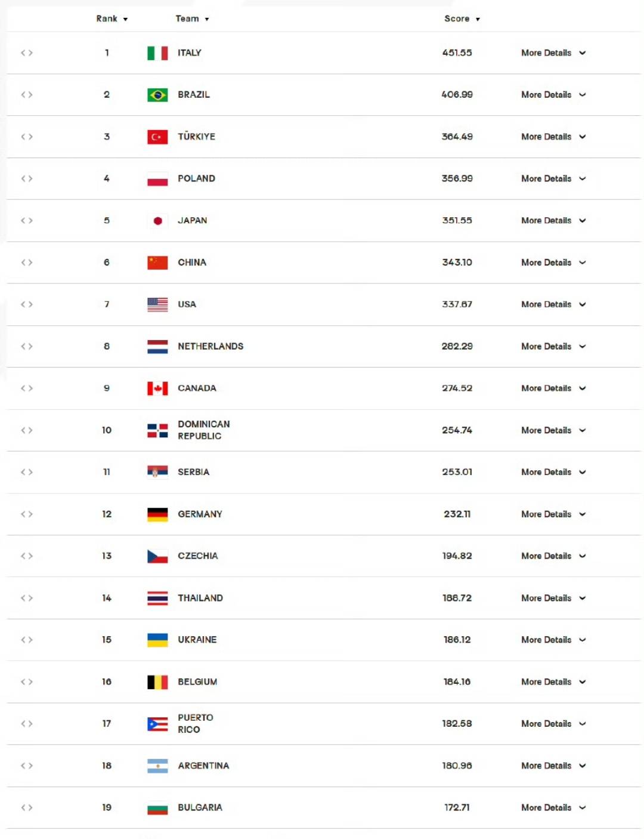Click the Türkiye flag icon
The image size is (644, 839).
(x=157, y=137)
